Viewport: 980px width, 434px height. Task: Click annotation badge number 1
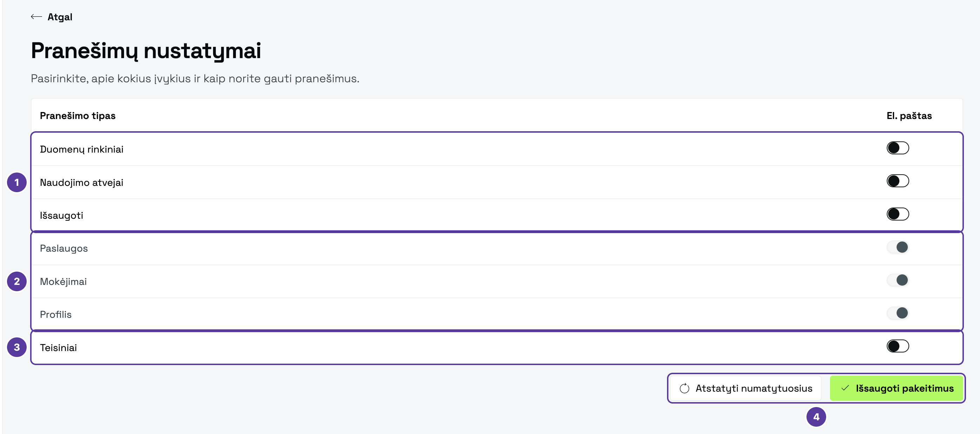pos(17,182)
